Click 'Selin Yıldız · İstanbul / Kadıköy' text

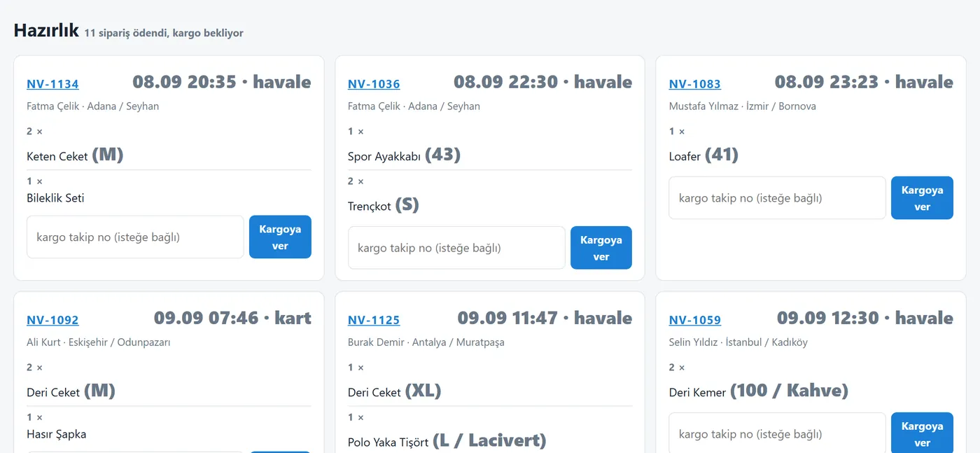coord(738,342)
